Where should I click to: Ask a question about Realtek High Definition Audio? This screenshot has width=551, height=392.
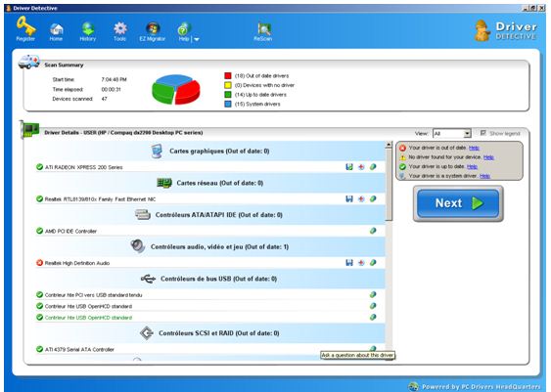coord(373,263)
